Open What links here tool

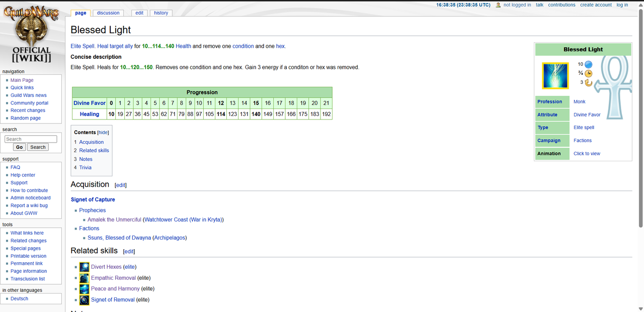[x=27, y=233]
